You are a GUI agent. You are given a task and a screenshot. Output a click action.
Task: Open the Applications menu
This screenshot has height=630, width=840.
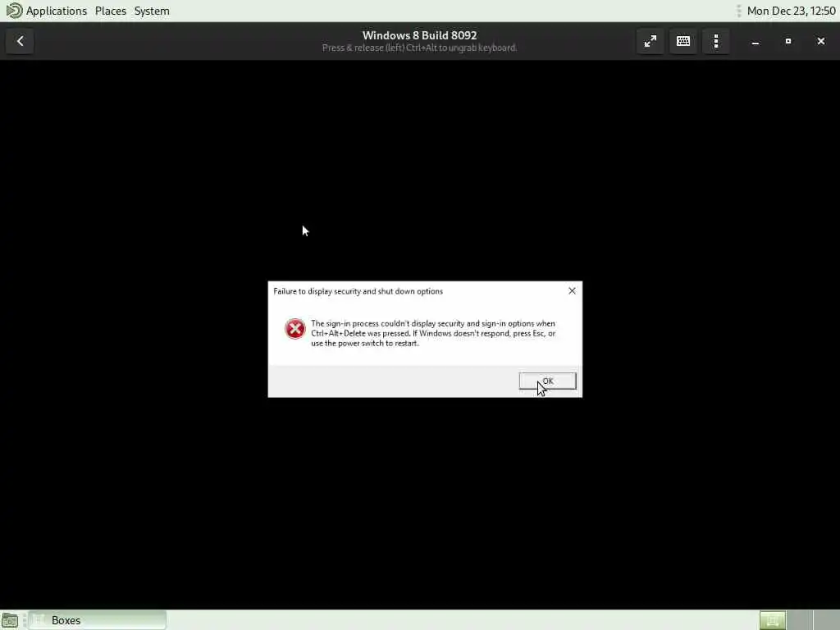click(57, 11)
